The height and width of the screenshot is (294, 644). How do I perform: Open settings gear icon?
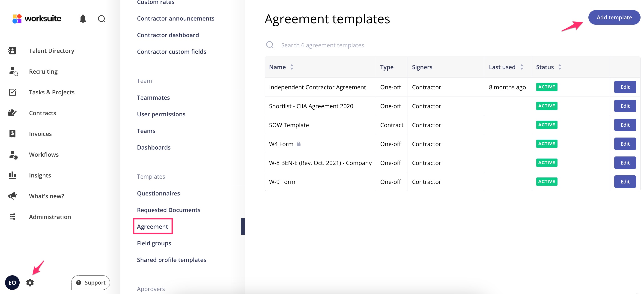pyautogui.click(x=30, y=282)
